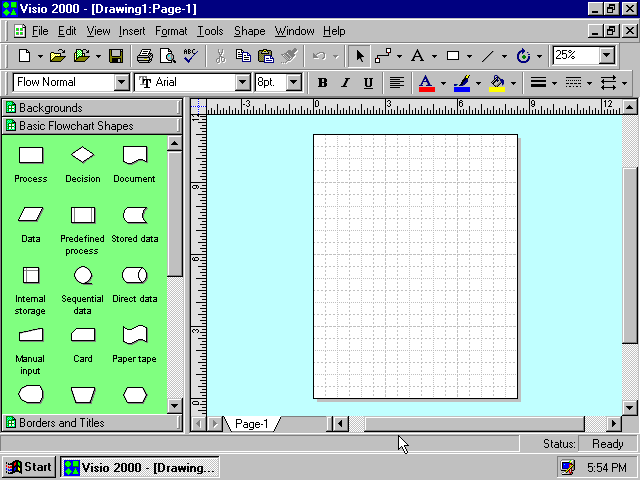Click the Line Weight icon

point(538,83)
